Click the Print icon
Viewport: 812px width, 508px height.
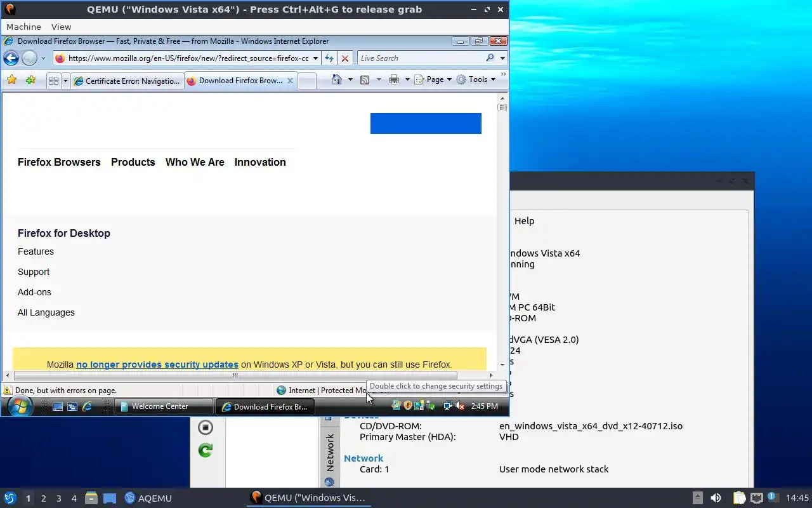(394, 80)
